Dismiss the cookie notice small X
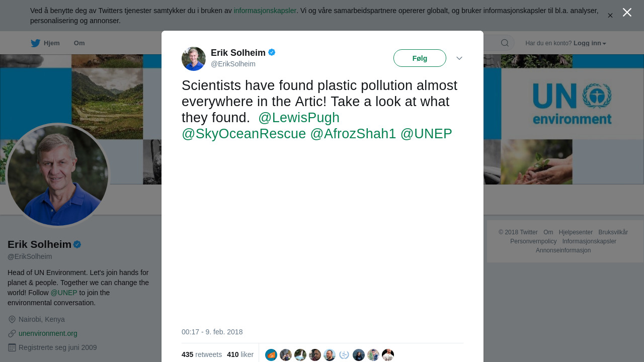644x362 pixels. [x=610, y=16]
